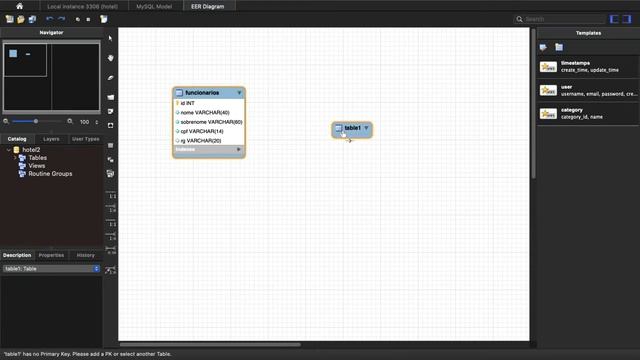
Task: Switch to Local instance 3306 tab
Action: 82,7
